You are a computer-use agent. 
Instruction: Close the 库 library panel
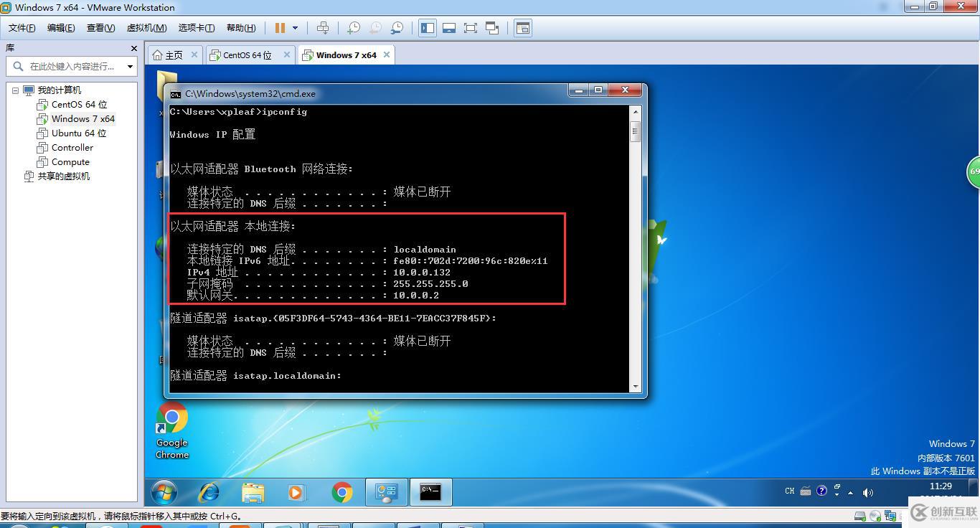pyautogui.click(x=133, y=48)
